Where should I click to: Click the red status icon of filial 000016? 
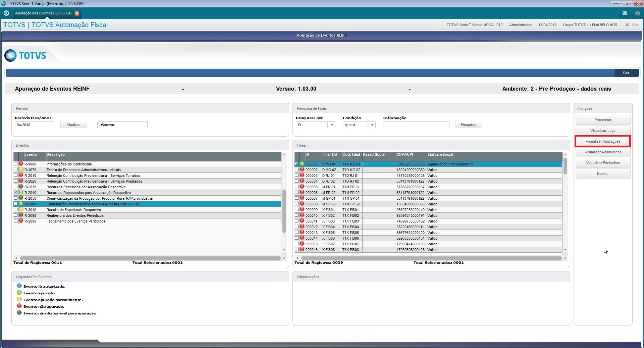(x=302, y=250)
